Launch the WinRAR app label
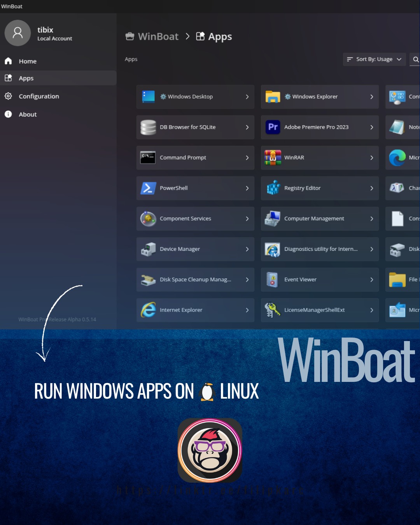 click(294, 157)
